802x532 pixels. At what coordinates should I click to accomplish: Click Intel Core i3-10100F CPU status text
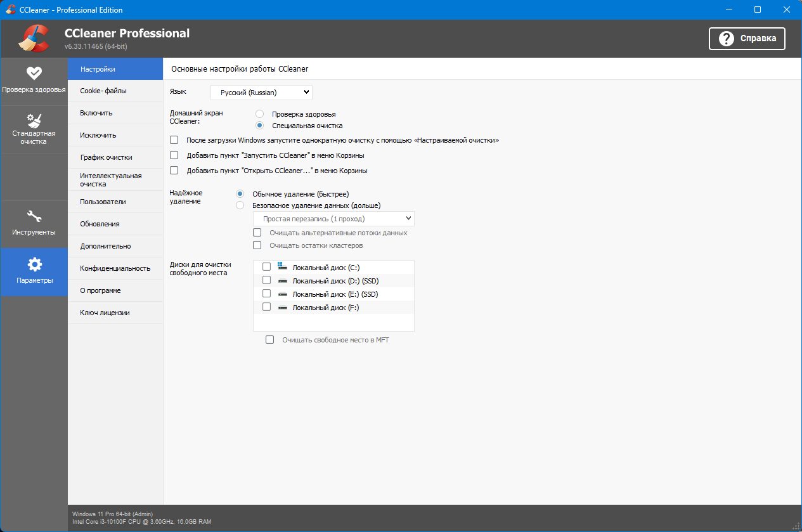click(141, 521)
